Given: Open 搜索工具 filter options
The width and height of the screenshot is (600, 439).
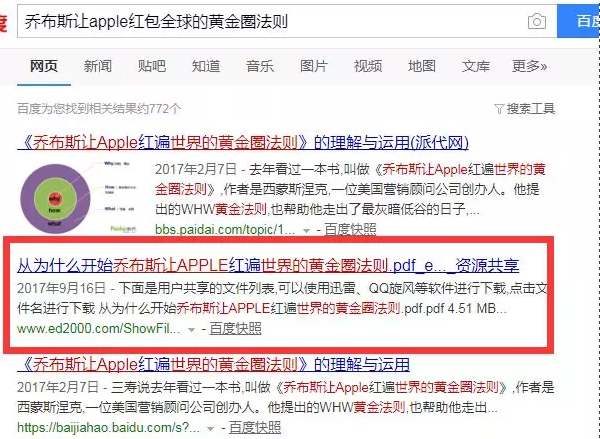Looking at the screenshot, I should (530, 109).
